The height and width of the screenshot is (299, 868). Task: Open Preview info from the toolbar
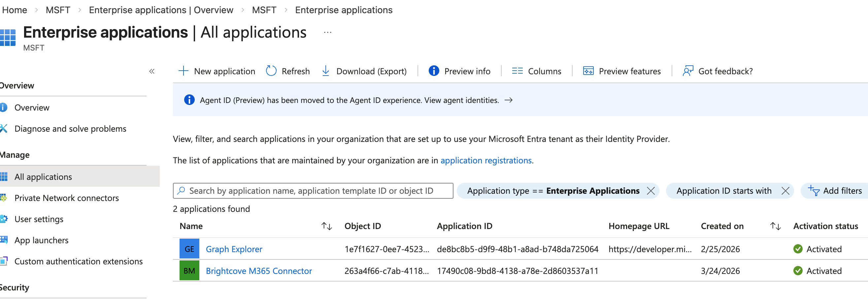[x=459, y=71]
